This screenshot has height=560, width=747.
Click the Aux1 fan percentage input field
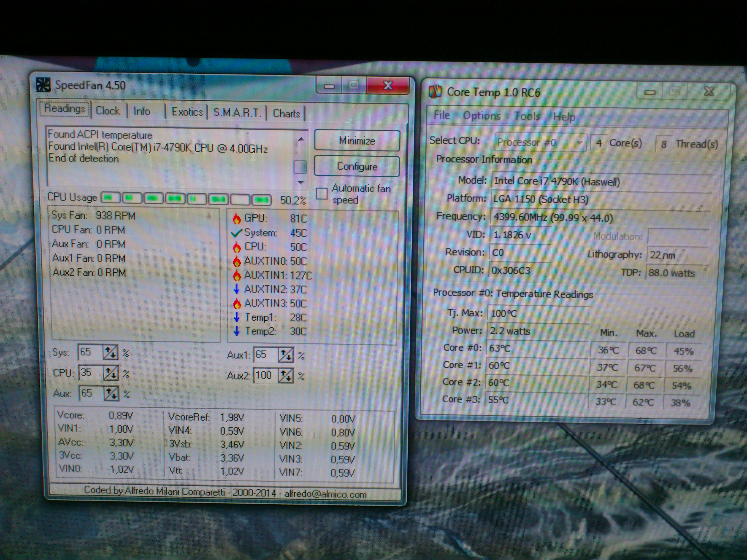click(266, 355)
